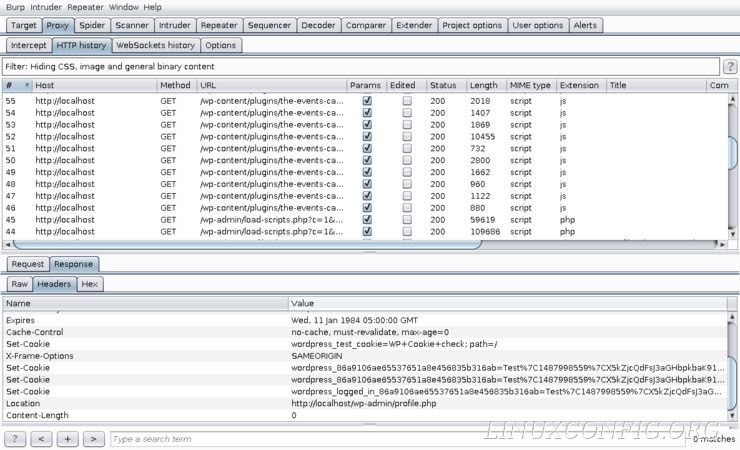
Task: Toggle Params checkbox for request 49
Action: pos(367,172)
